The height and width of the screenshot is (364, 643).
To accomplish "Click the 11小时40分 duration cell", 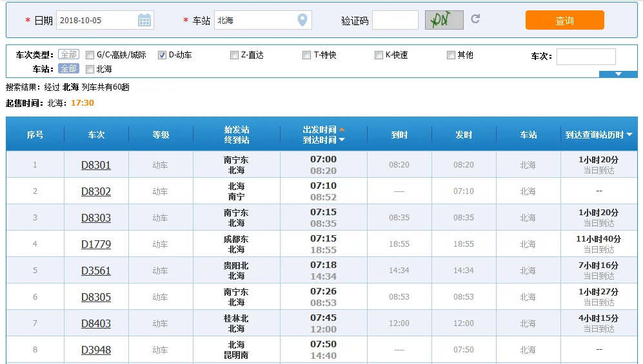I will [598, 244].
